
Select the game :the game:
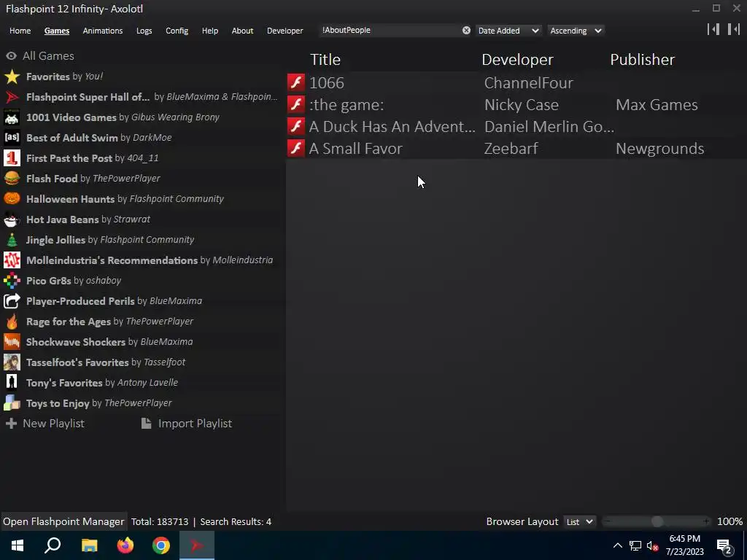(347, 105)
